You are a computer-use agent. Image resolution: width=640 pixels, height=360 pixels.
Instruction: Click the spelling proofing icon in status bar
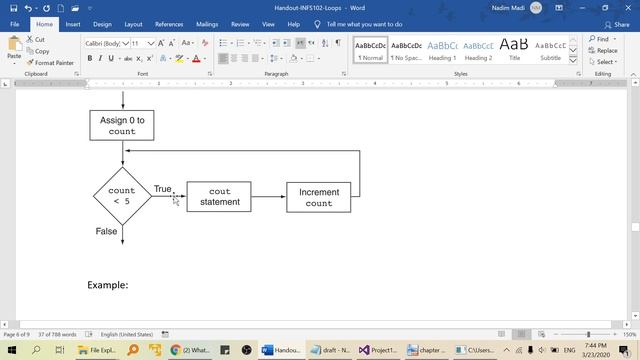pos(89,334)
